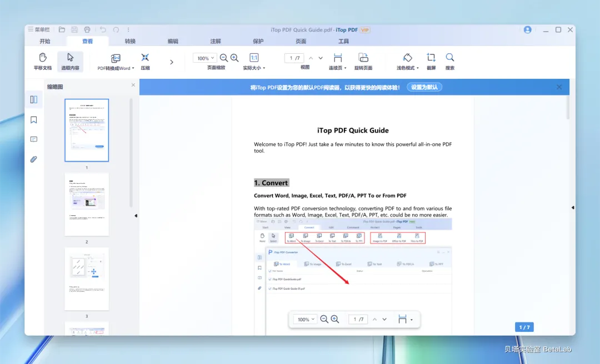Click the redo arrow icon

coord(116,29)
